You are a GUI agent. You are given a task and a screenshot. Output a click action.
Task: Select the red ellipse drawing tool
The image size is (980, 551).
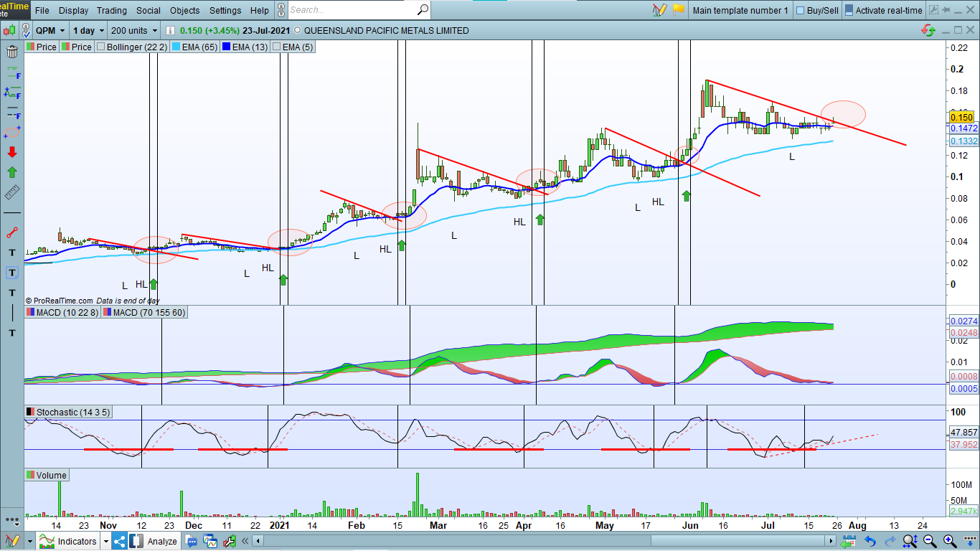12,132
